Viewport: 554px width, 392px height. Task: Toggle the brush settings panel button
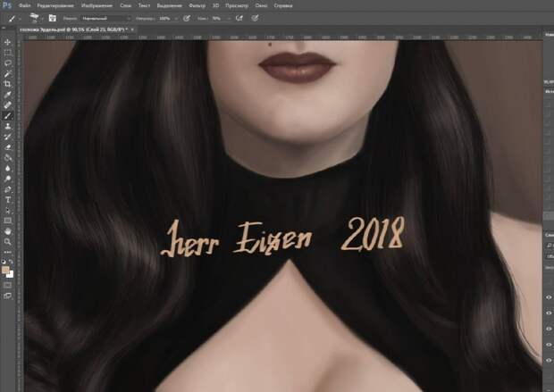click(x=53, y=18)
